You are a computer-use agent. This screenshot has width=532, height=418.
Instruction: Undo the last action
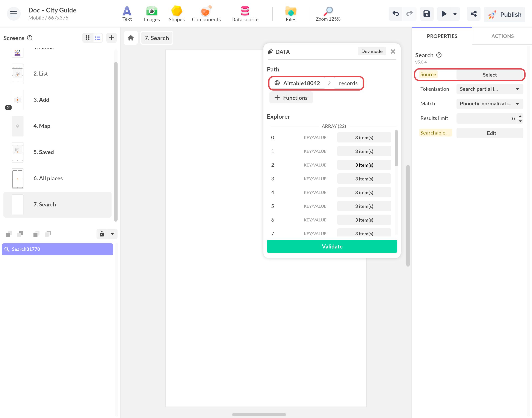click(x=396, y=14)
